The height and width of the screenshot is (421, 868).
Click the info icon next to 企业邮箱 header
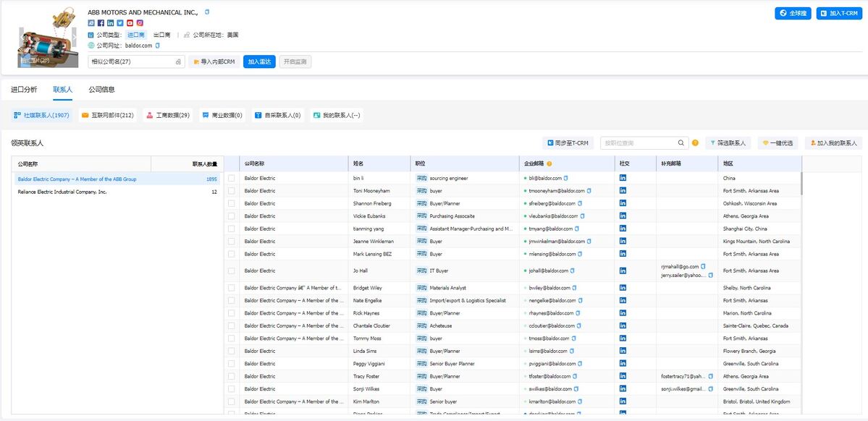coord(549,163)
